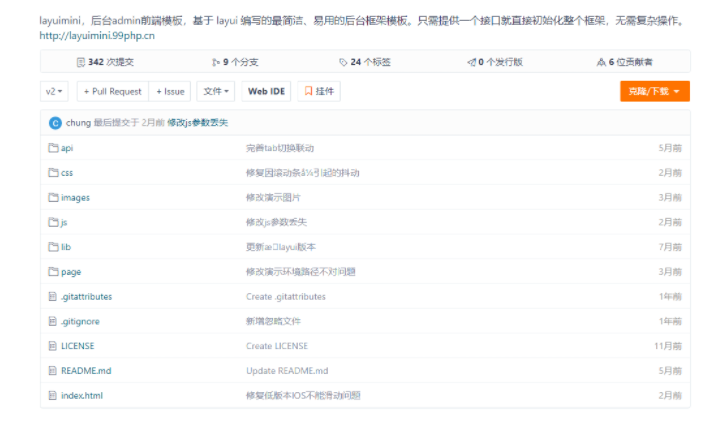Open the chung author profile
The image size is (716, 425).
(x=78, y=123)
